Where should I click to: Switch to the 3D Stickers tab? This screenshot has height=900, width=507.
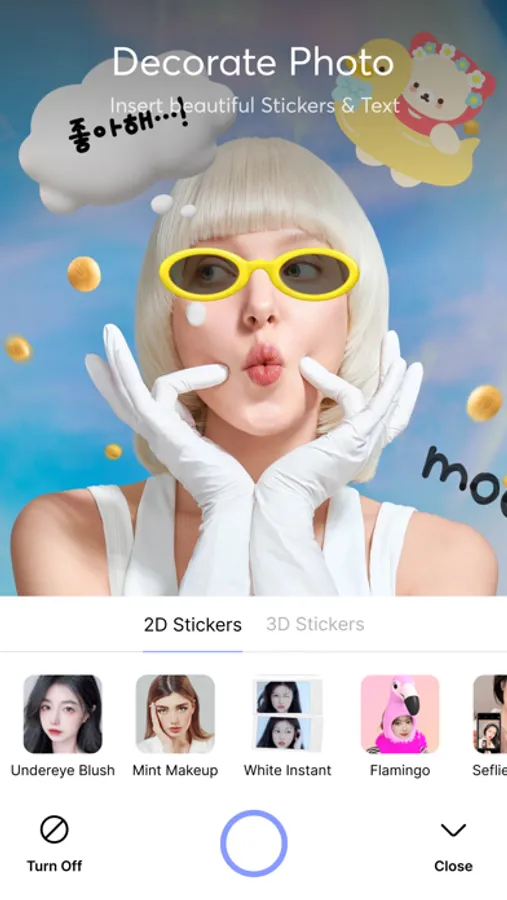(x=315, y=624)
